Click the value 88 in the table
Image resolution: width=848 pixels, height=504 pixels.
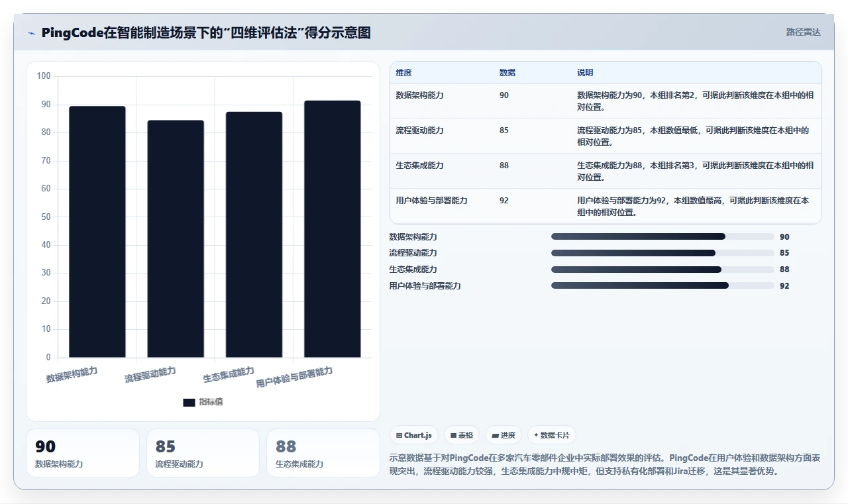(504, 166)
